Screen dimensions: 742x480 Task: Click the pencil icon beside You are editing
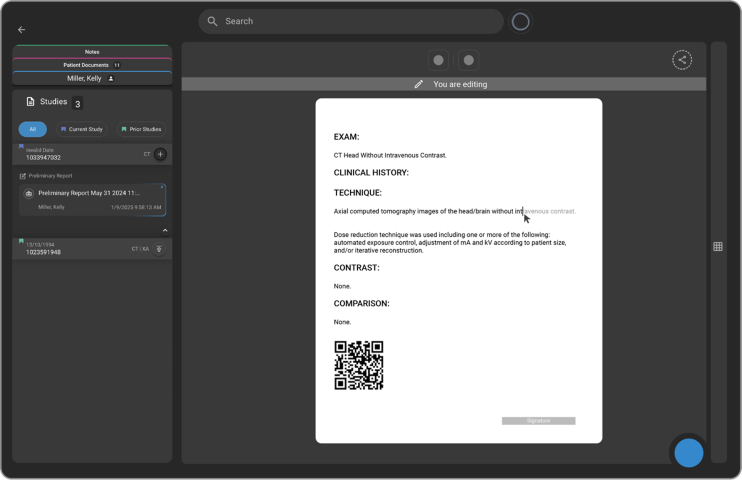[x=419, y=84]
